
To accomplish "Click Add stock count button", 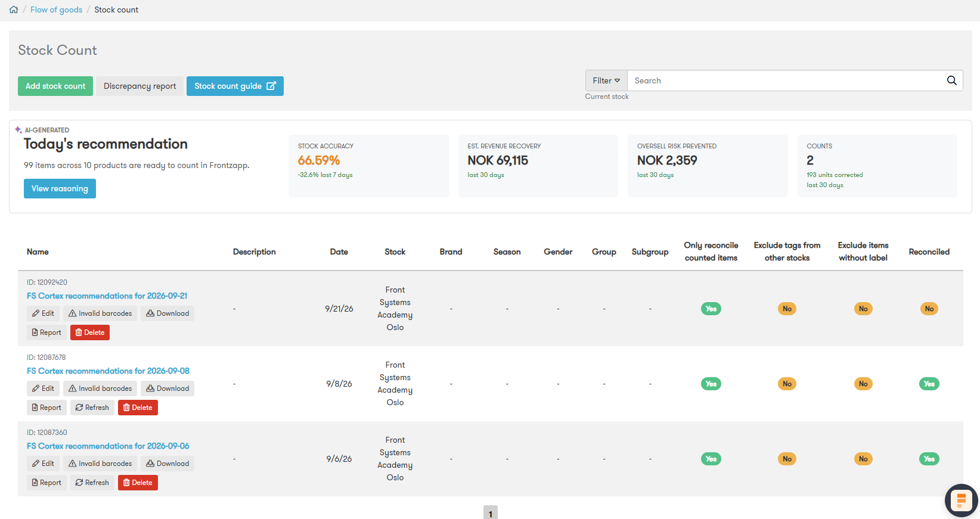I will tap(55, 86).
